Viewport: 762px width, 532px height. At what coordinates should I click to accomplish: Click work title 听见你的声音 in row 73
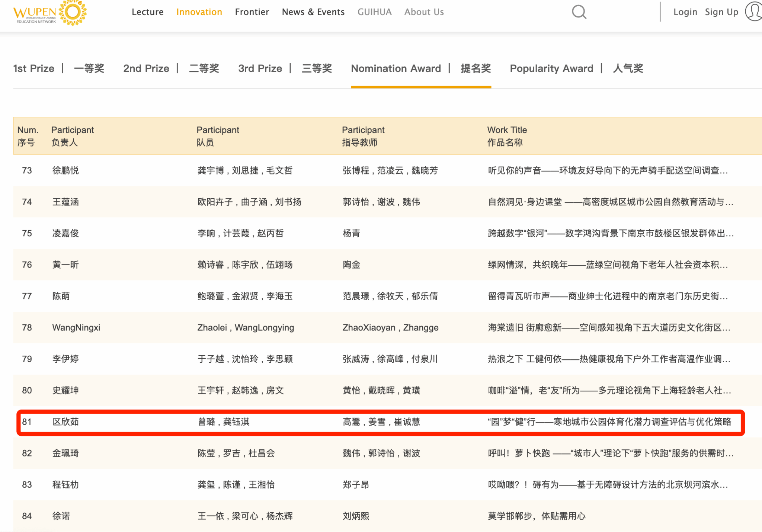coord(608,170)
